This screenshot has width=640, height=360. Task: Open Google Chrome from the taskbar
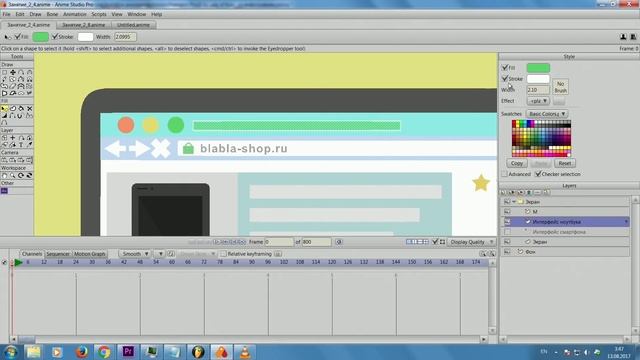point(104,352)
